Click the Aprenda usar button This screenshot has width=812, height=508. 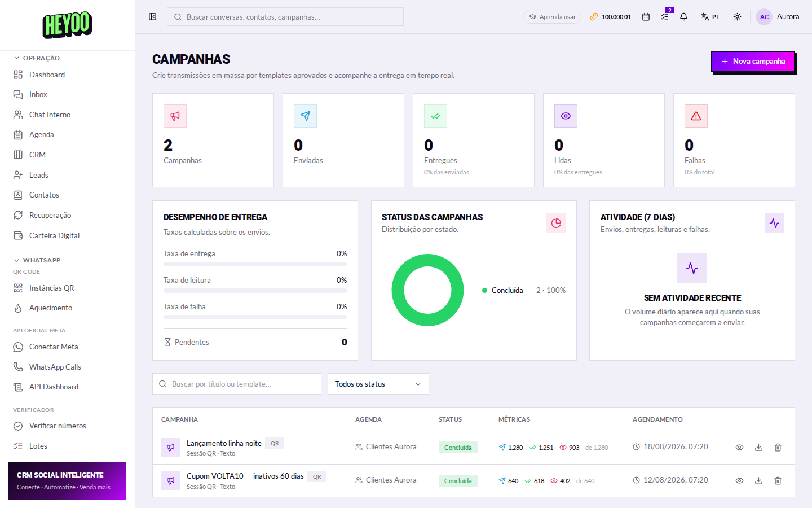pos(552,17)
